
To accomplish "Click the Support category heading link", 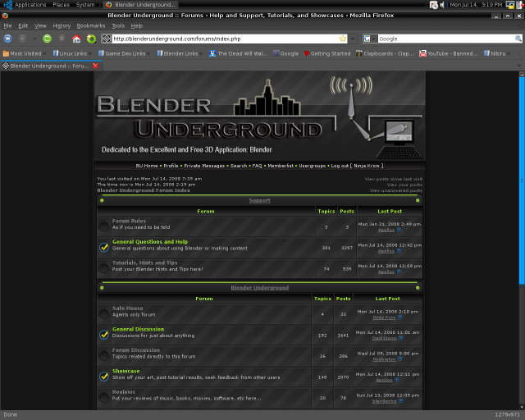I will click(259, 200).
